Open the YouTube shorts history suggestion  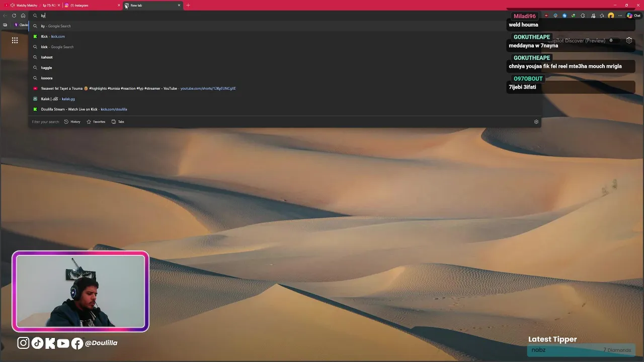[x=285, y=88]
